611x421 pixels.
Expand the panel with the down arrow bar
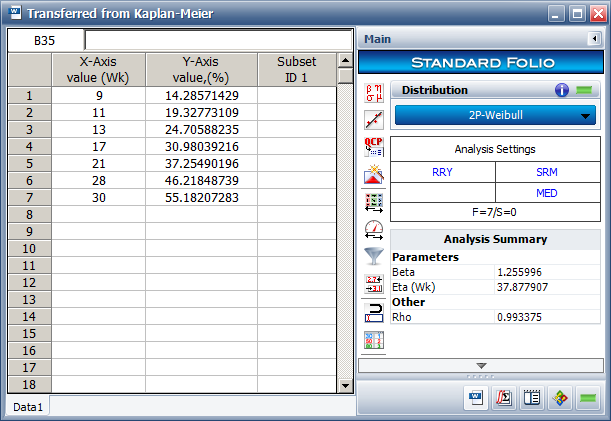tap(481, 365)
